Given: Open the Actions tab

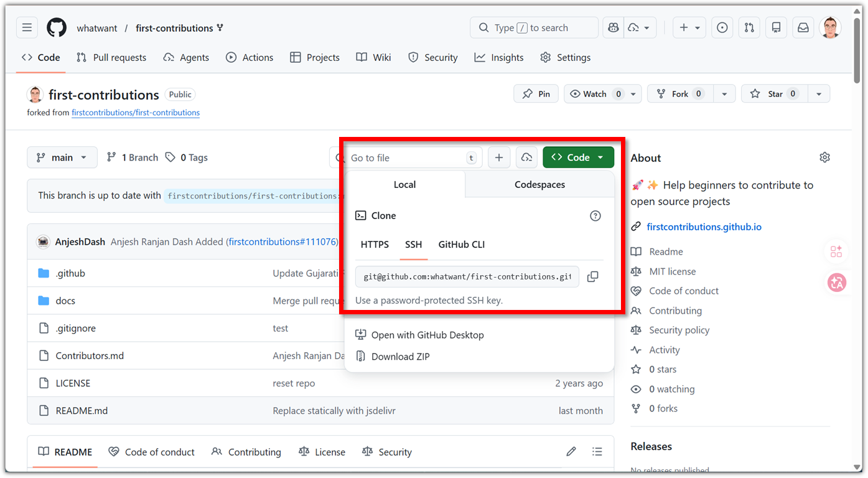Looking at the screenshot, I should [250, 57].
